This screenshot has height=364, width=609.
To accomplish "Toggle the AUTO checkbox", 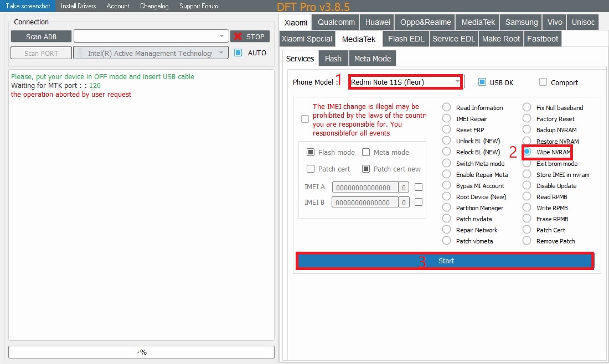I will point(238,53).
